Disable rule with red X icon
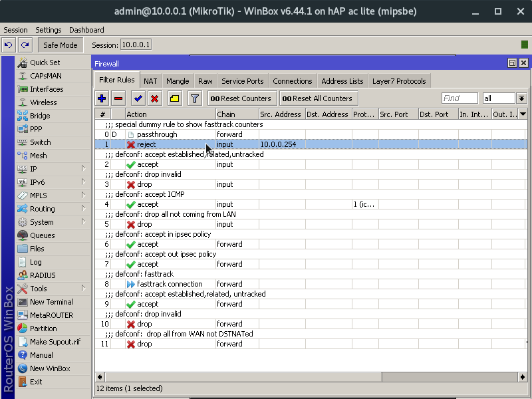The width and height of the screenshot is (532, 399). [x=155, y=98]
